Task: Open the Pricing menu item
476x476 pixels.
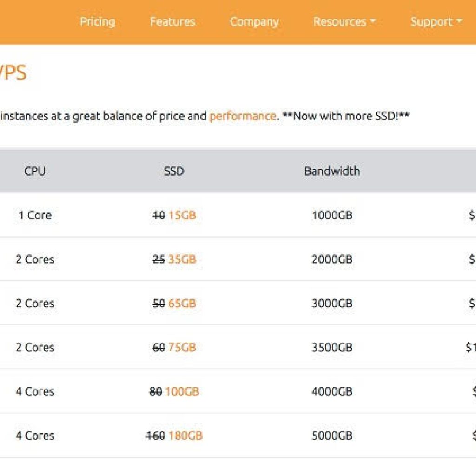Action: click(97, 22)
